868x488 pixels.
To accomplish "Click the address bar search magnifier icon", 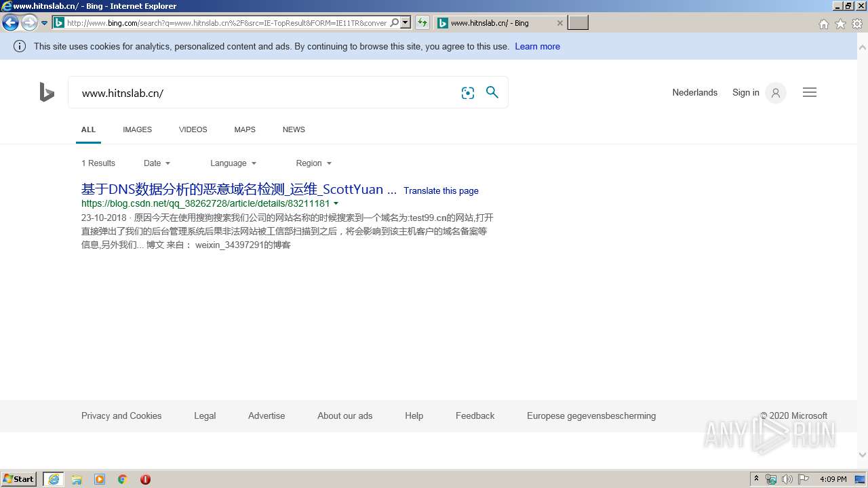I will coord(395,23).
